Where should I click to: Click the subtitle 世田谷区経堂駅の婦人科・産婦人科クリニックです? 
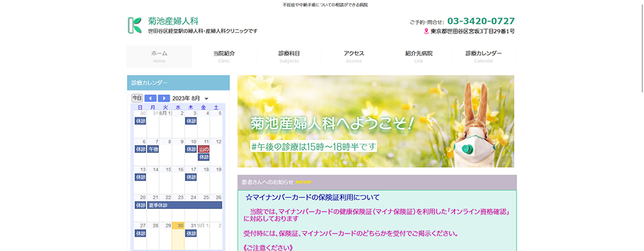pos(203,31)
